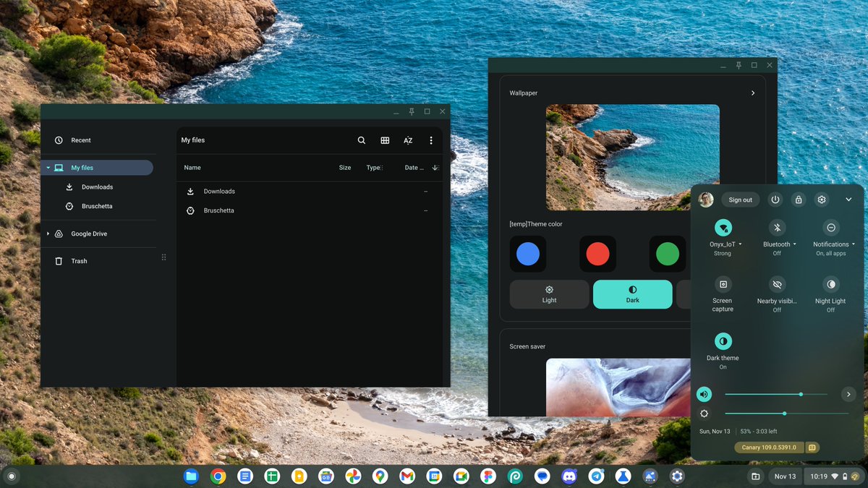Lock the screen from quick settings
Screen dimensions: 868x488
[799, 200]
